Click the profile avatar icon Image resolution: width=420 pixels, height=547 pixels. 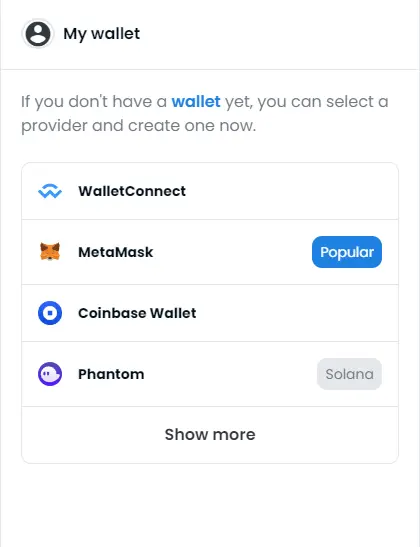(38, 34)
